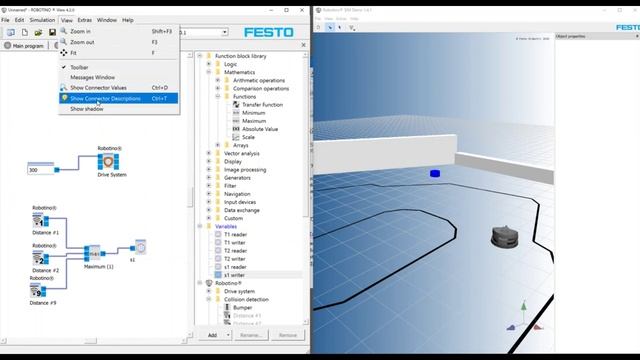This screenshot has height=360, width=640.
Task: Click the s1 writer variable icon
Action: point(218,275)
